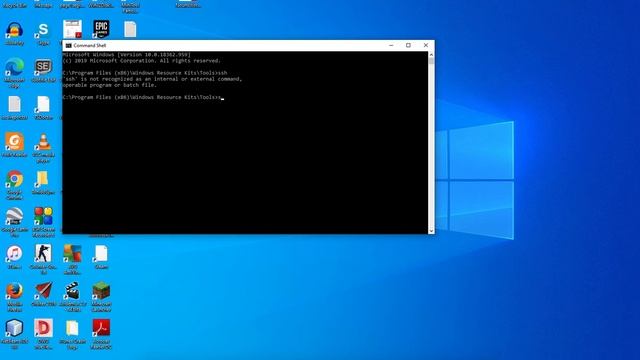Open Google Chrome from the desktop
Image resolution: width=640 pixels, height=360 pixels.
[x=14, y=179]
